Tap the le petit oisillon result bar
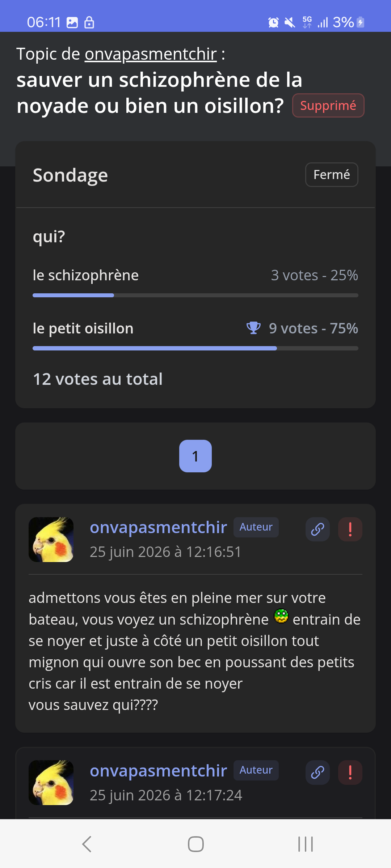Image resolution: width=391 pixels, height=868 pixels. [x=195, y=348]
